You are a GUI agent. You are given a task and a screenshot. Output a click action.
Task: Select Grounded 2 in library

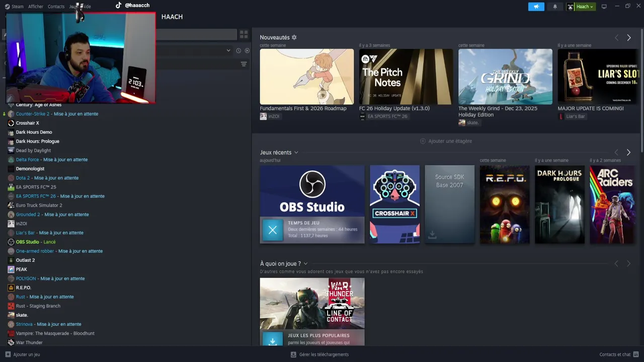pos(52,214)
